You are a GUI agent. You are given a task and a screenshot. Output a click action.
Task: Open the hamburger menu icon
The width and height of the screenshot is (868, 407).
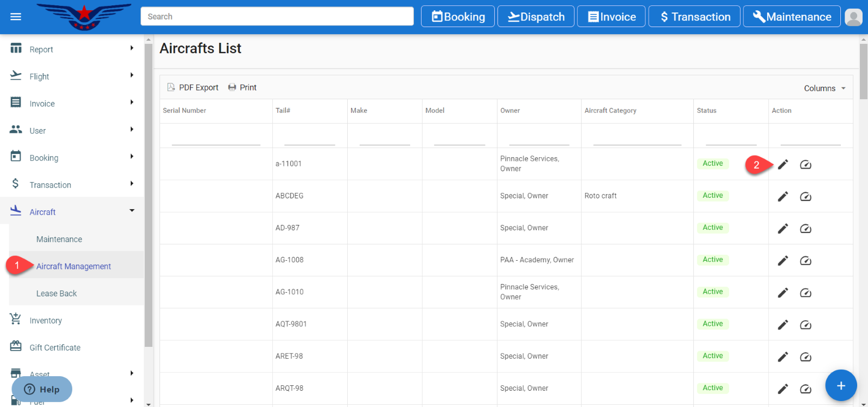tap(16, 17)
